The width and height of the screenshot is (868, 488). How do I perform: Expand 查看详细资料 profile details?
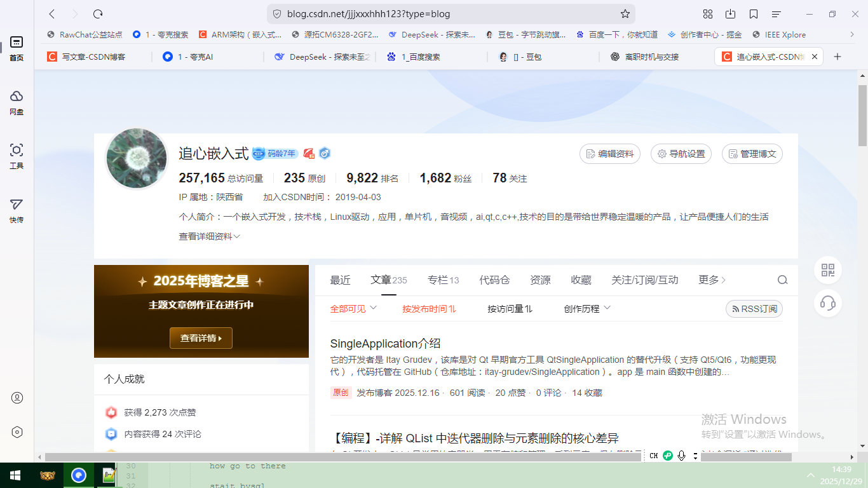click(x=210, y=236)
